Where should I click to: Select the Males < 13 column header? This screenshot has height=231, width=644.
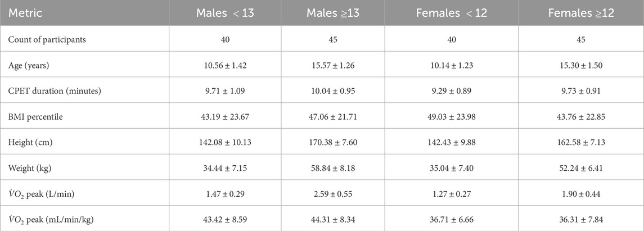click(225, 13)
